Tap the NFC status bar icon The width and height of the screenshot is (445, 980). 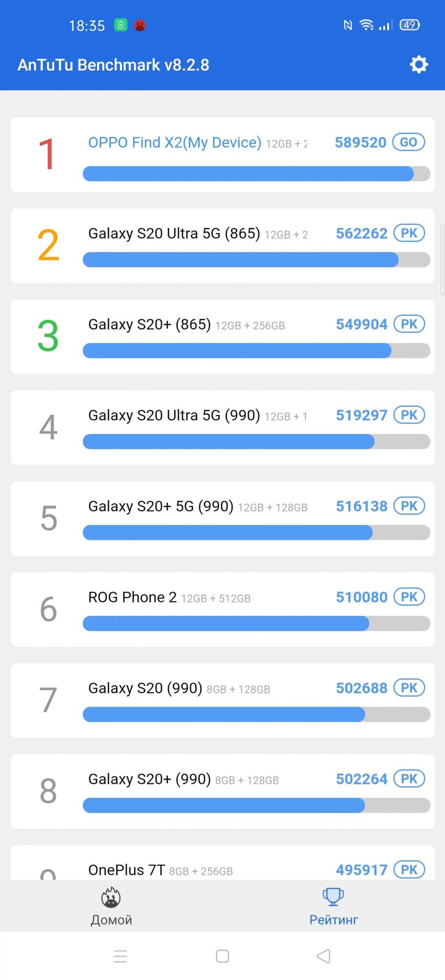point(348,25)
